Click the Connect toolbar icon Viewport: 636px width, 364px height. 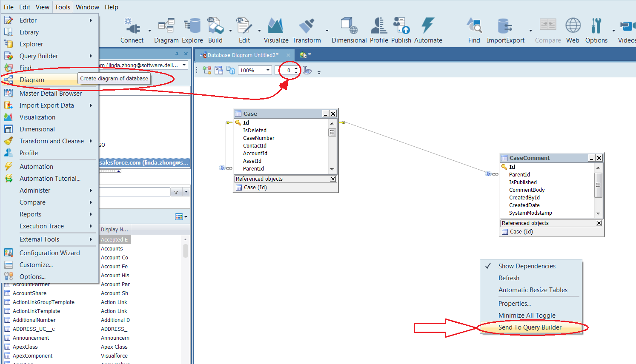(x=132, y=27)
